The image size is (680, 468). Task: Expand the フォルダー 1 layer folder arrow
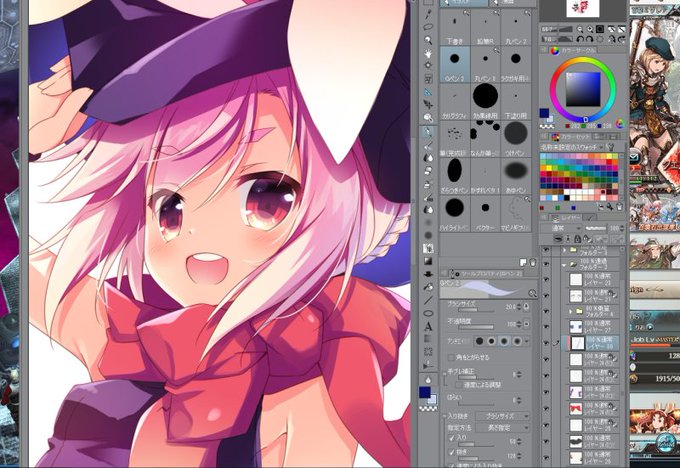pyautogui.click(x=565, y=250)
